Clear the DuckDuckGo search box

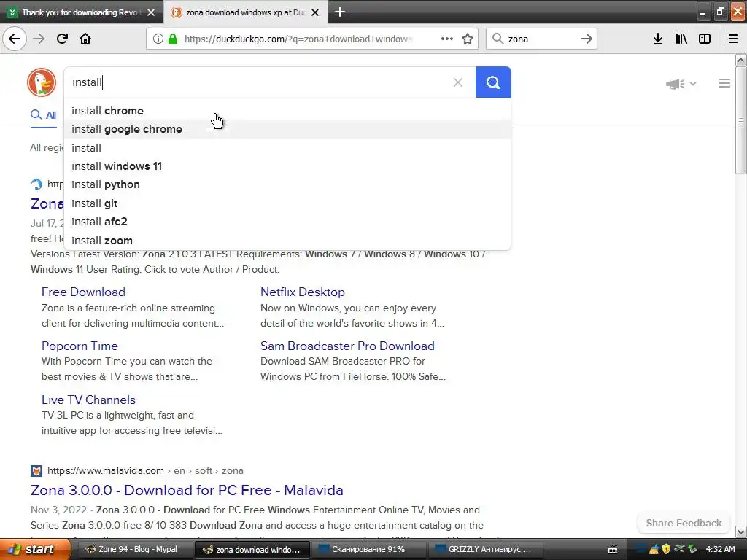458,82
